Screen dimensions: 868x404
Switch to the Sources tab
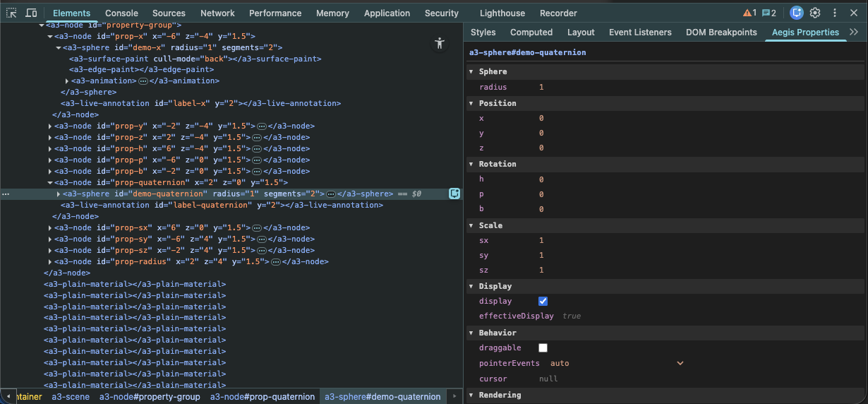(169, 13)
